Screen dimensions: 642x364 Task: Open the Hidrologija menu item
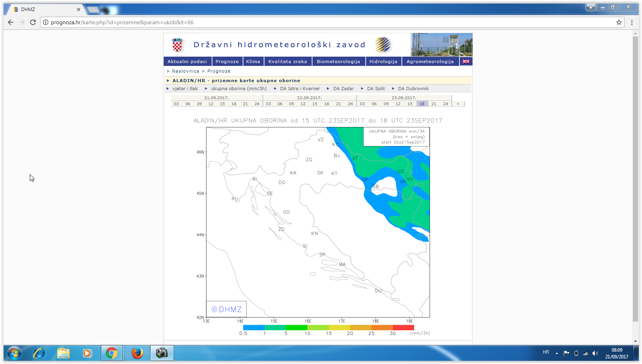383,62
